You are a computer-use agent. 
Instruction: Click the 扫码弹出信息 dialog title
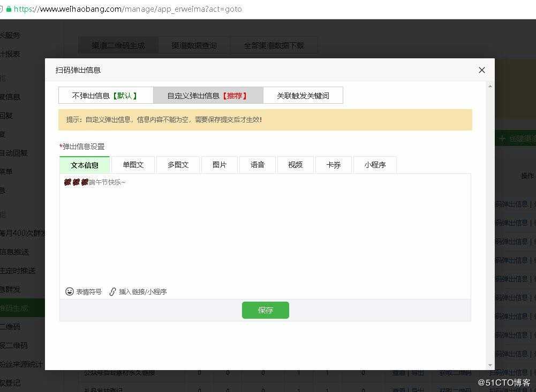coord(78,70)
